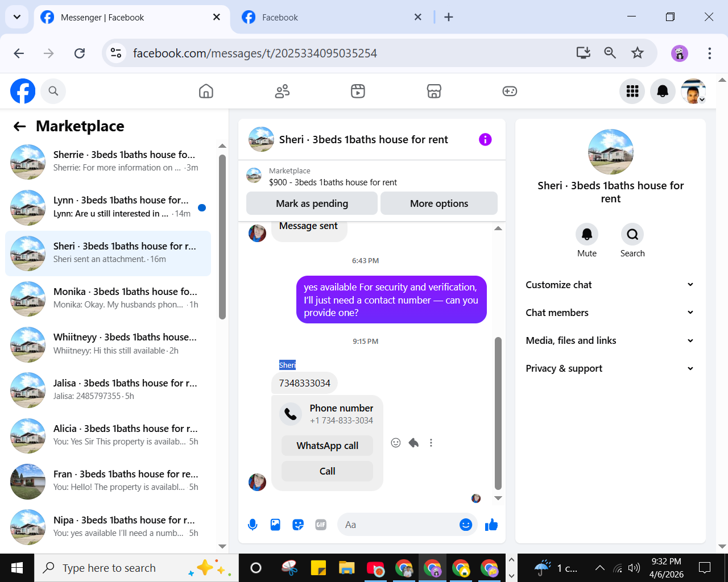728x582 pixels.
Task: React to phone number message with emoji icon
Action: click(x=396, y=443)
